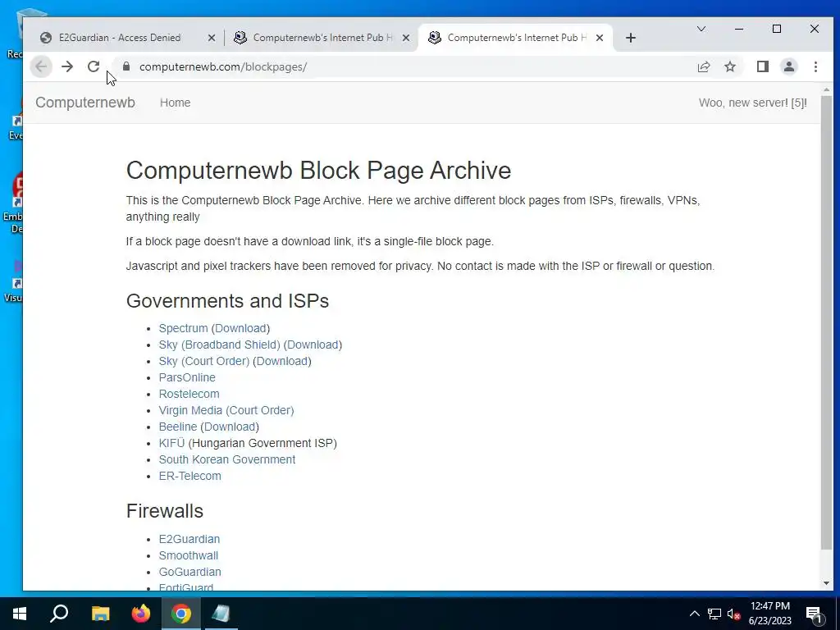View site info via padlock icon
840x630 pixels.
click(x=126, y=66)
